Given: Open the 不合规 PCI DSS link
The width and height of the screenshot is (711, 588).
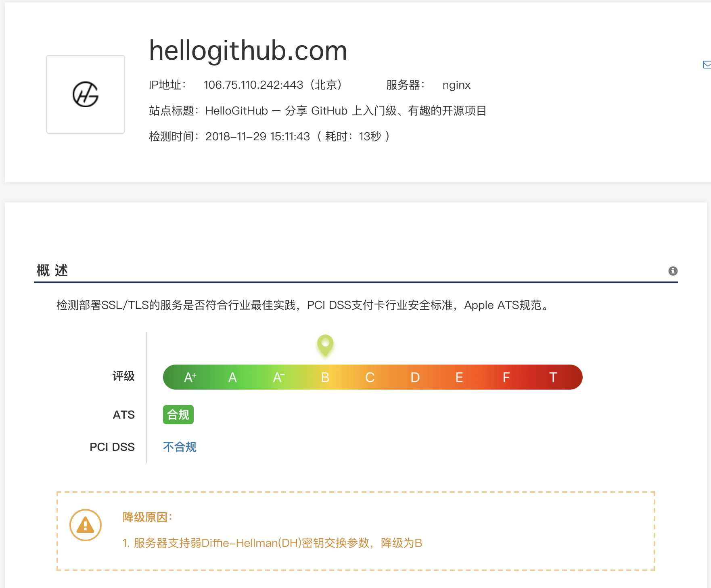Looking at the screenshot, I should tap(180, 447).
